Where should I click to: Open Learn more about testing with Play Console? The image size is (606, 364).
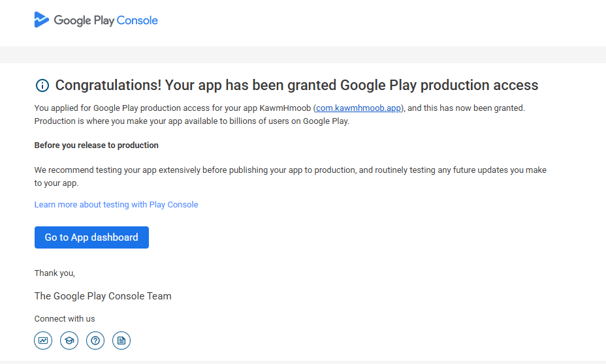[116, 205]
